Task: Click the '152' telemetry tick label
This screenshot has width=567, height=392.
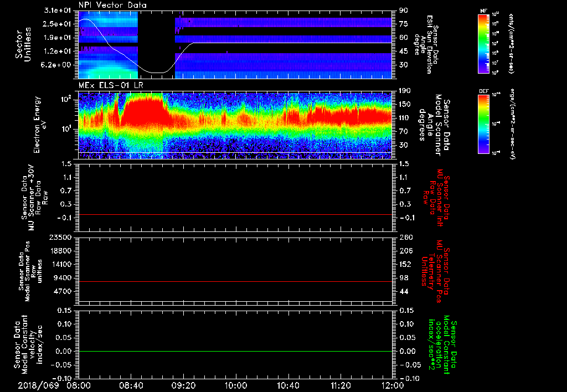Action: [x=405, y=264]
